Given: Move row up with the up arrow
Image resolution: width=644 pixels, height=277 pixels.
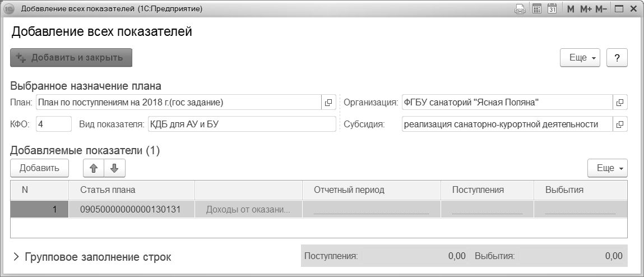Looking at the screenshot, I should click(x=94, y=168).
